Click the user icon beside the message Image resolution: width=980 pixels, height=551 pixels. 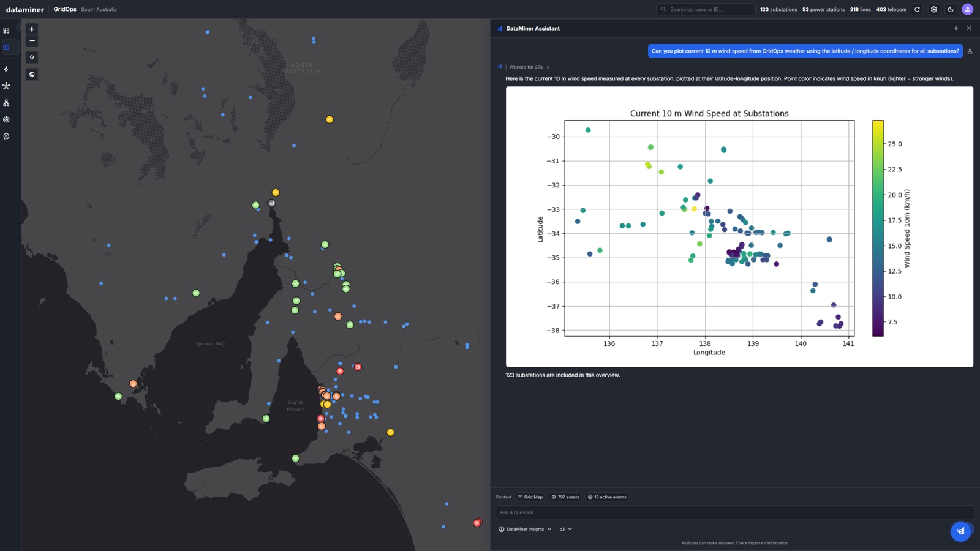pyautogui.click(x=970, y=51)
